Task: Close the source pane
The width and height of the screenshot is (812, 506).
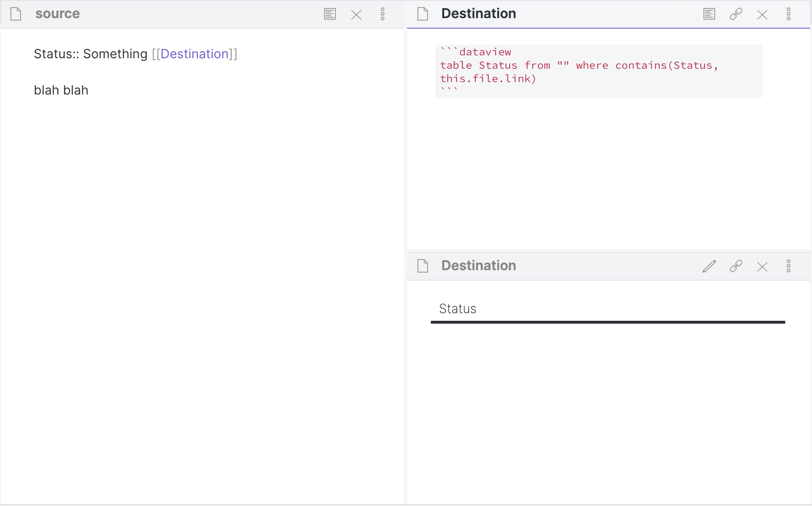Action: tap(356, 14)
